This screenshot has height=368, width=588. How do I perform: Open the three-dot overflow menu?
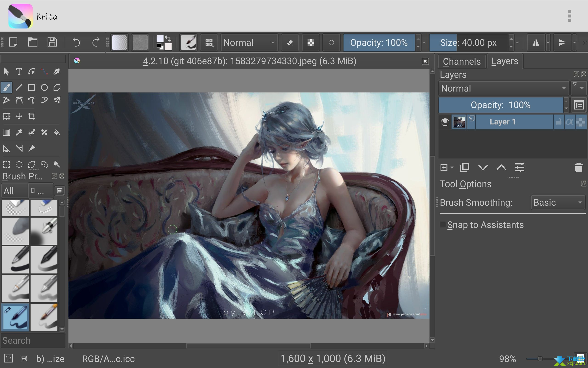pyautogui.click(x=570, y=16)
